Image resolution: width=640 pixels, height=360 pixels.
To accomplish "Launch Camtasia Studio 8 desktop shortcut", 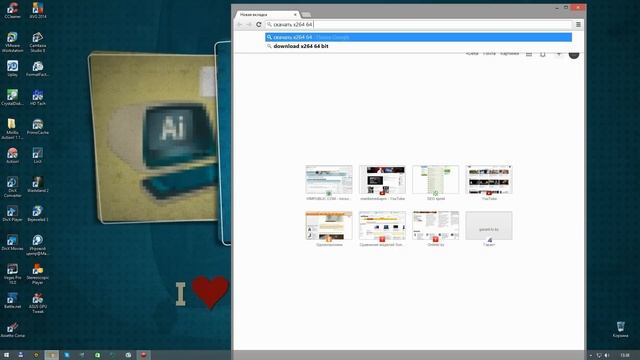I will (x=38, y=42).
